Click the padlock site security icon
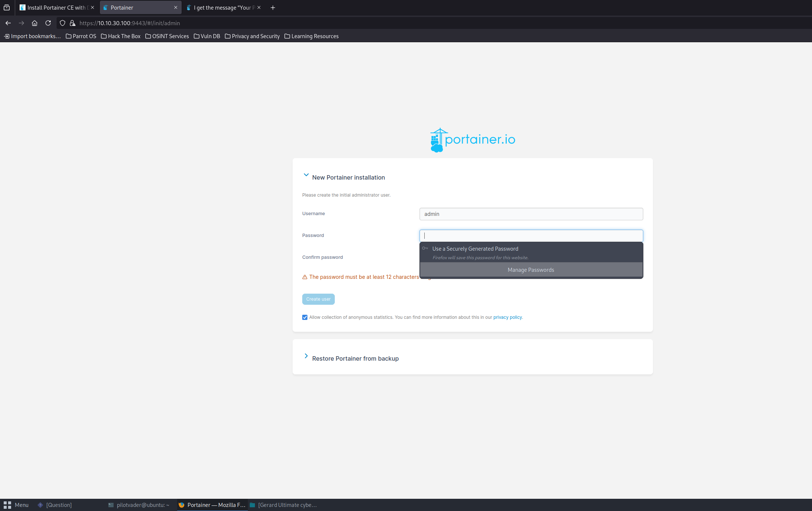 [73, 23]
